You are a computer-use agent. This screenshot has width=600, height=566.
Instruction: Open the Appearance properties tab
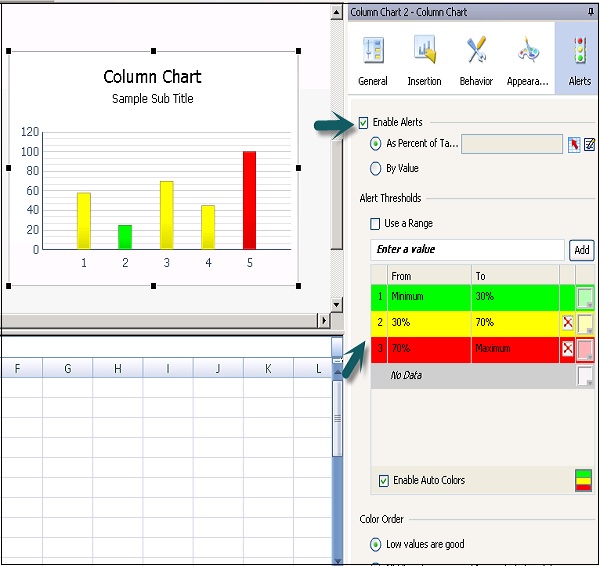click(x=527, y=60)
